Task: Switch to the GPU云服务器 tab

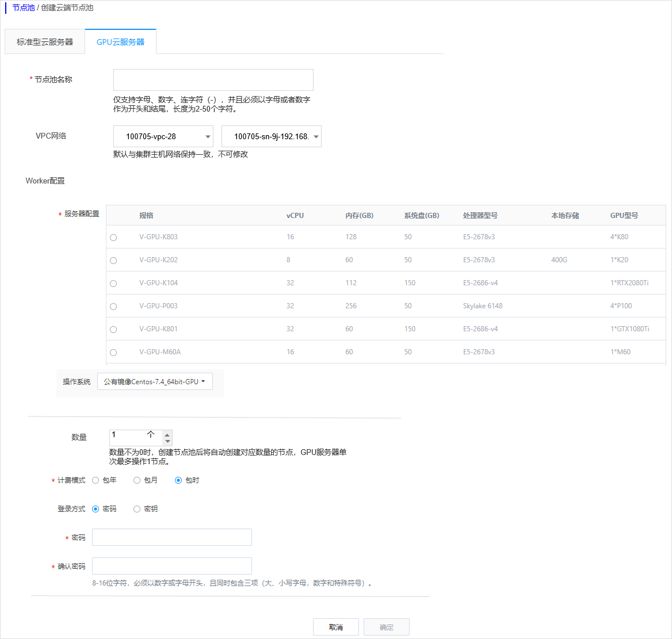Action: 120,41
